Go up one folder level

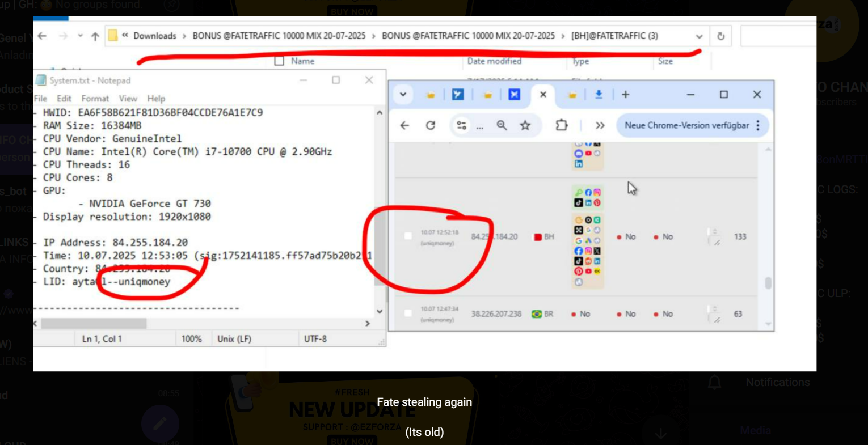(x=95, y=36)
